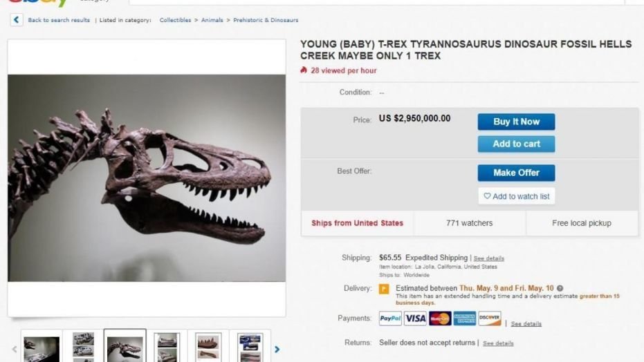
Task: Click the Make Offer button
Action: (x=516, y=173)
